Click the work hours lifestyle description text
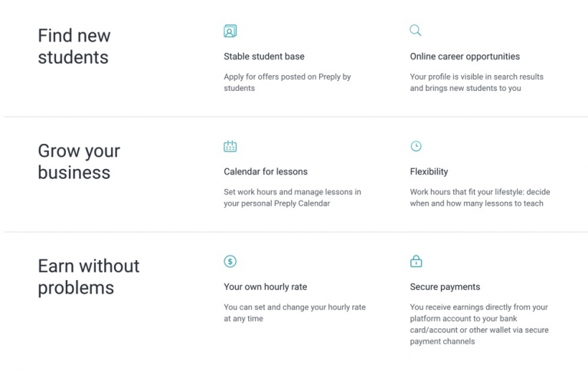This screenshot has height=371, width=588. coord(479,198)
